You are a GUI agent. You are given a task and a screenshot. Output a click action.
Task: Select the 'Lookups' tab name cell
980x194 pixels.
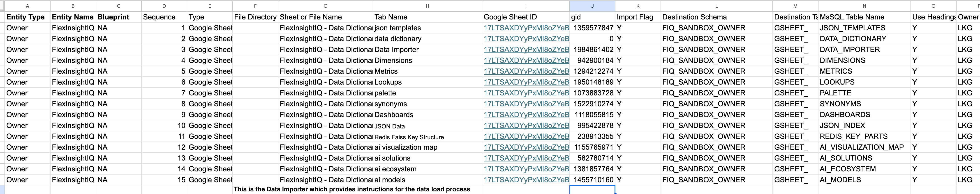point(428,82)
